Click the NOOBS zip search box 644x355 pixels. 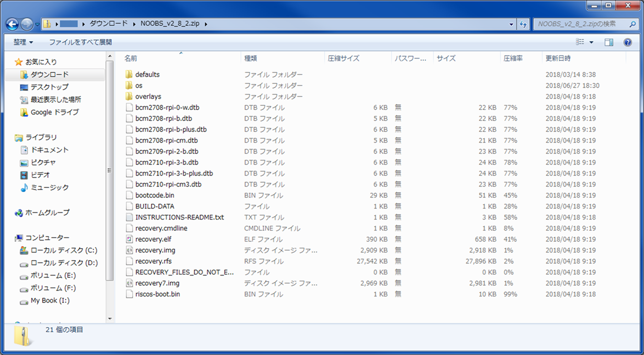coord(580,24)
